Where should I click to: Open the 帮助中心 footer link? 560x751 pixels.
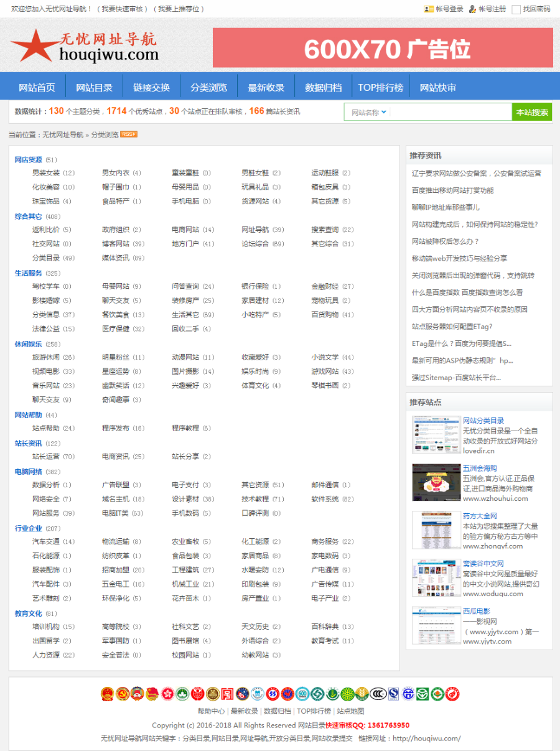click(x=213, y=711)
